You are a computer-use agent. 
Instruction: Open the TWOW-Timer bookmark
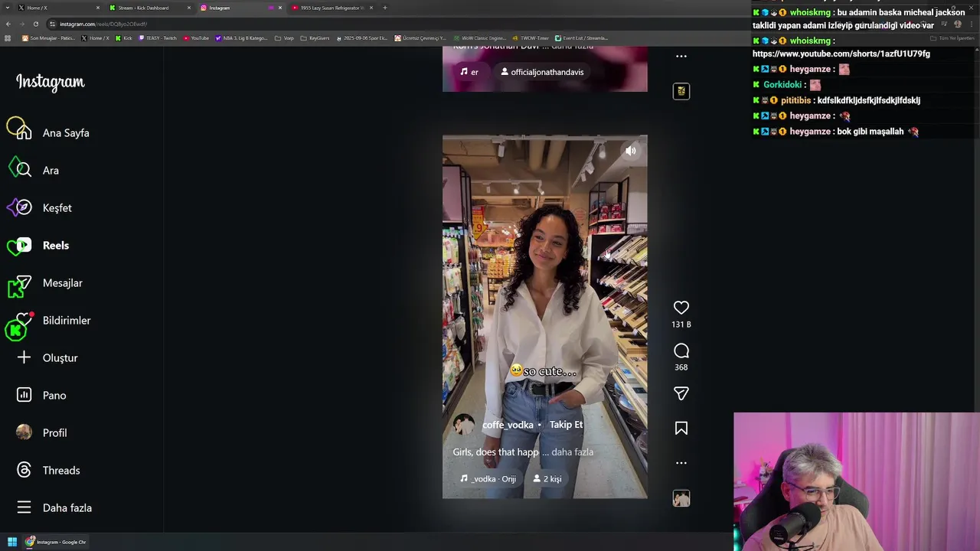click(531, 38)
